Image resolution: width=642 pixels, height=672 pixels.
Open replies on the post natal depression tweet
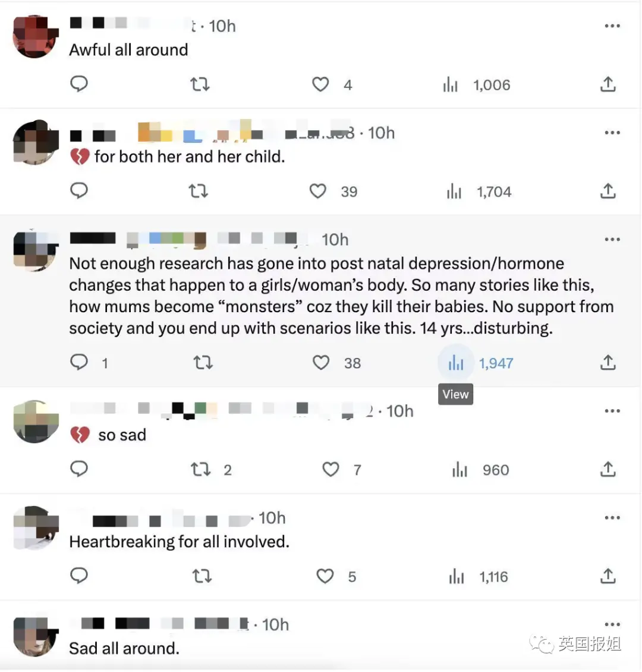tap(79, 362)
